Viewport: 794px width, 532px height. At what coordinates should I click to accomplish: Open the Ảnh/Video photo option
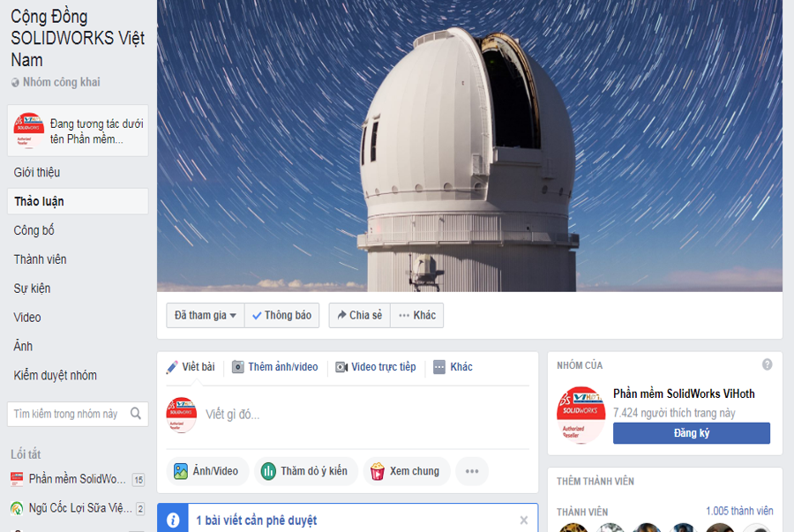[x=207, y=471]
